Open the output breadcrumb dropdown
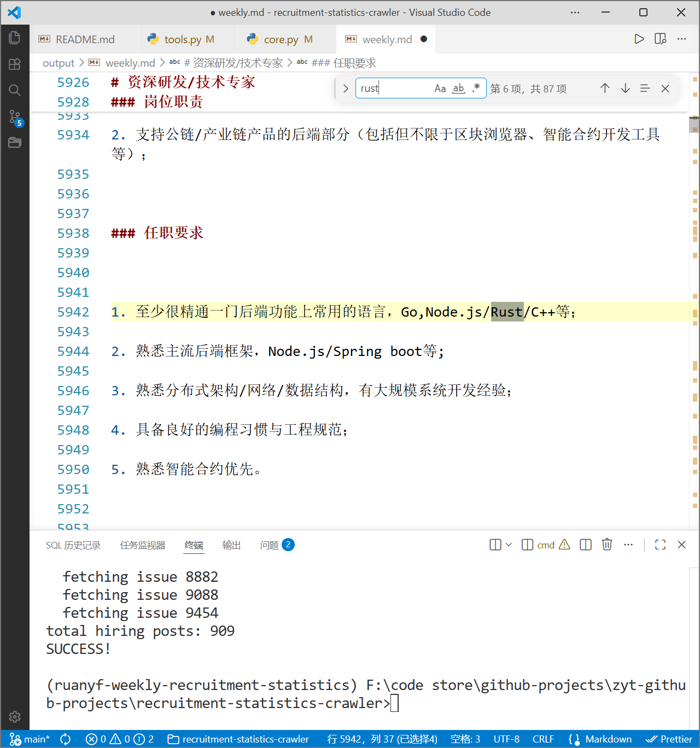Screen dimensions: 700x748 (59, 63)
